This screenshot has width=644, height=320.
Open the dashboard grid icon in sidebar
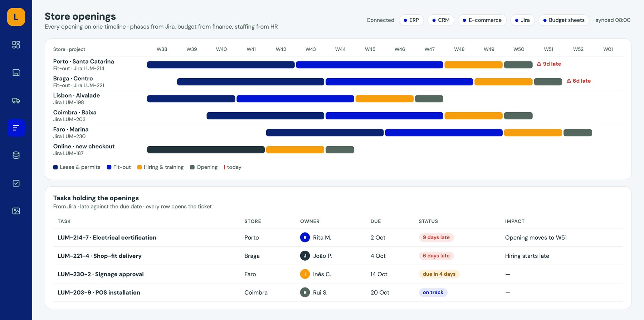16,45
